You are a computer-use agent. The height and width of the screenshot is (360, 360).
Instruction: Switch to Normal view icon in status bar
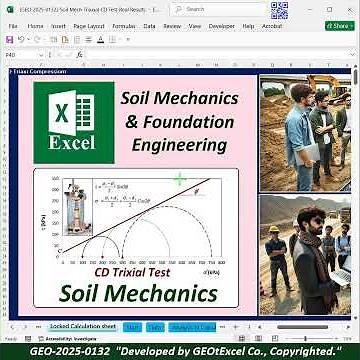pyautogui.click(x=242, y=338)
